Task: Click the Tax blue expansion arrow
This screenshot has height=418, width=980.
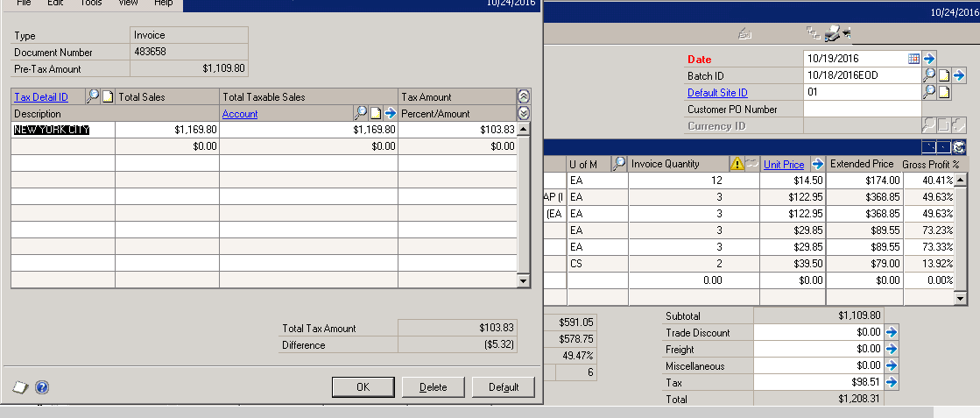Action: tap(892, 382)
